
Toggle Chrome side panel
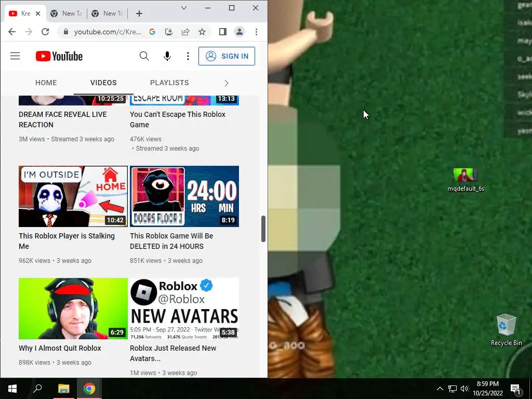[x=222, y=32]
